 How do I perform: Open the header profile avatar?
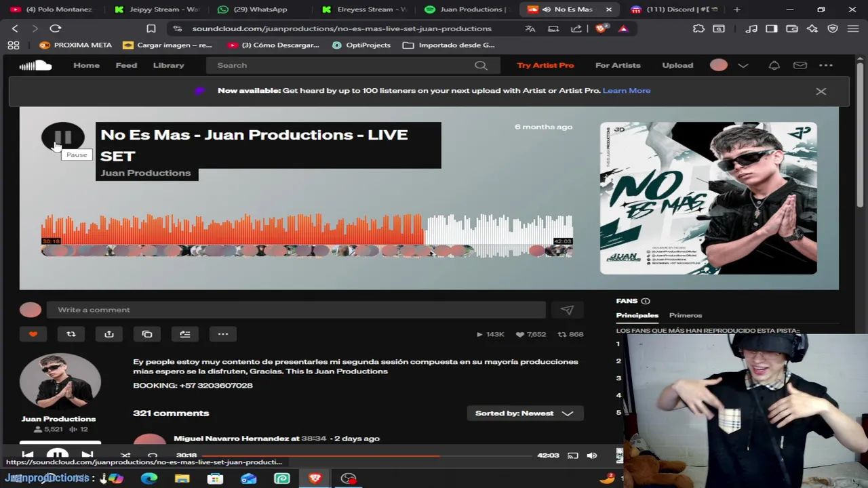719,65
